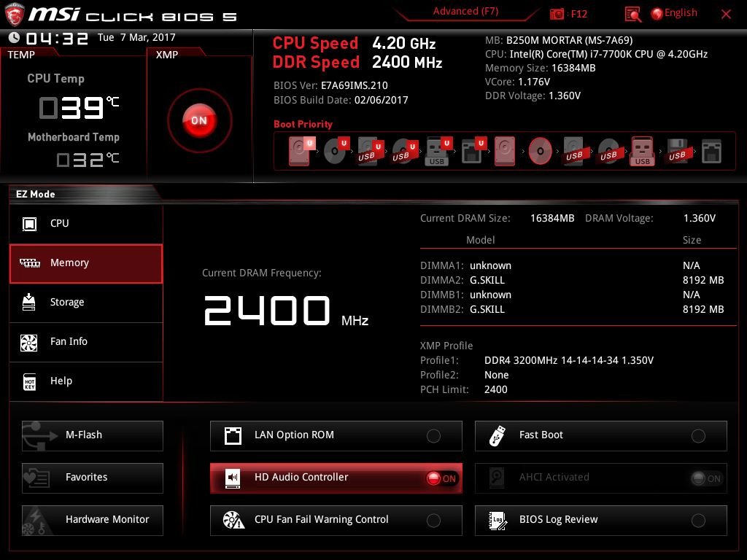Click the BIOS Log Review icon
The width and height of the screenshot is (747, 560).
click(498, 520)
